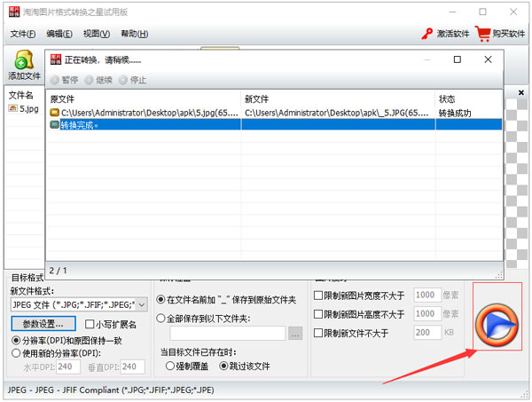Check the limit new image width (限制新图片宽度不大于) option
The height and width of the screenshot is (402, 532).
319,295
